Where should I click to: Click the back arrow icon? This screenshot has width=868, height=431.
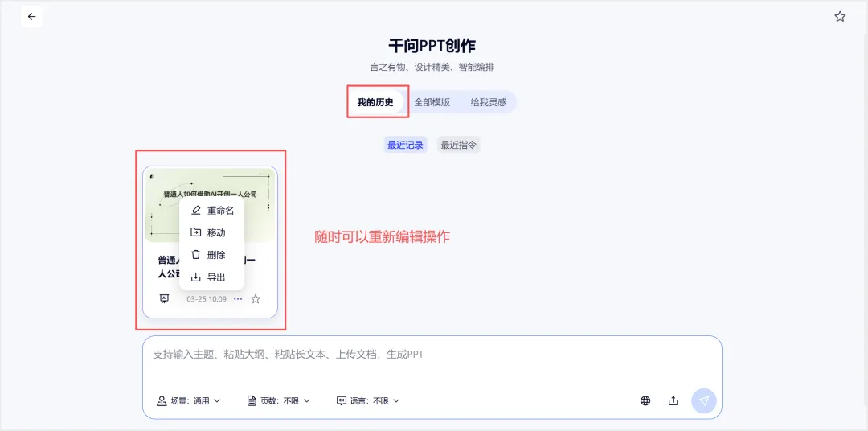[31, 17]
